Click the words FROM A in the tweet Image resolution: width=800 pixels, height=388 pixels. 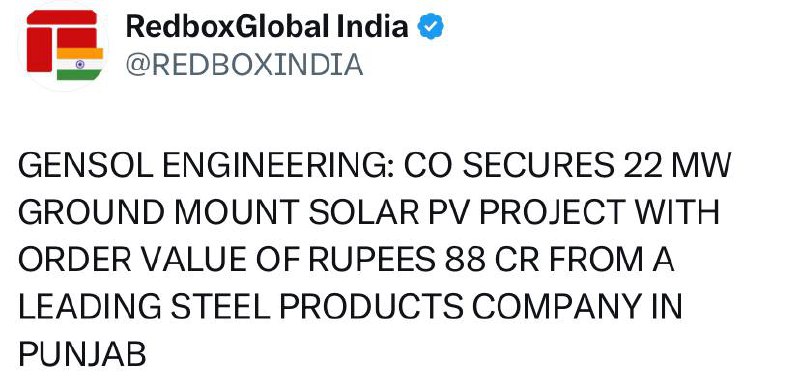[x=612, y=259]
